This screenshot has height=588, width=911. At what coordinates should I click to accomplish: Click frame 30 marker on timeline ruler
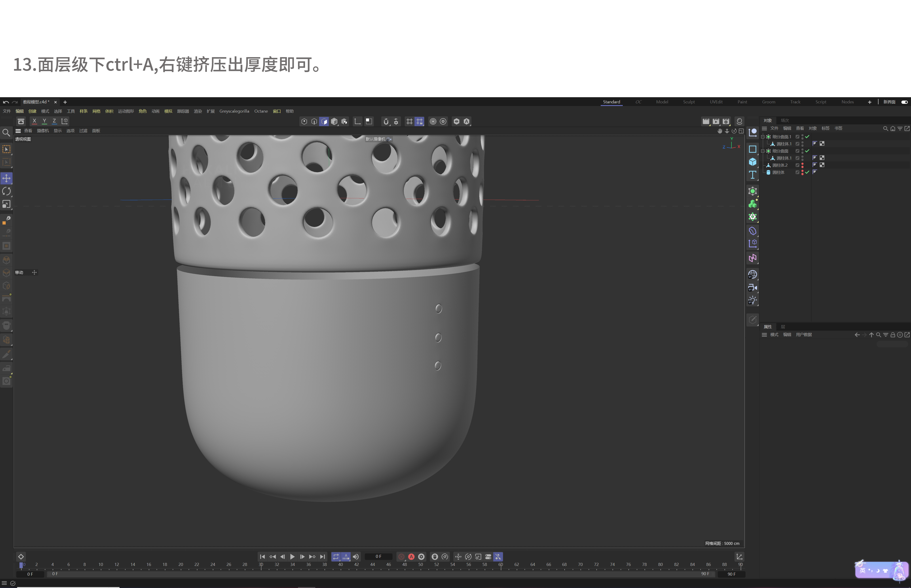(x=261, y=565)
